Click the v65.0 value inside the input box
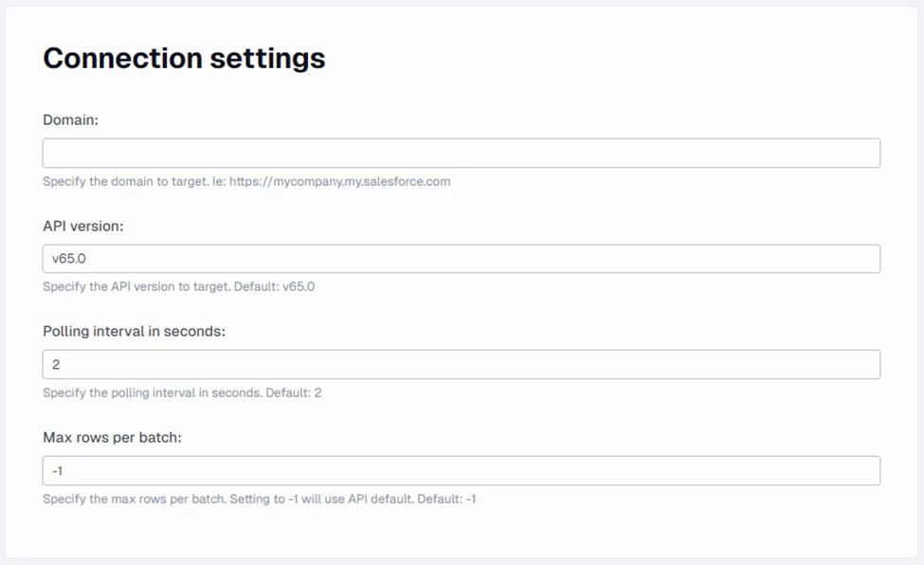This screenshot has height=565, width=924. pyautogui.click(x=70, y=259)
